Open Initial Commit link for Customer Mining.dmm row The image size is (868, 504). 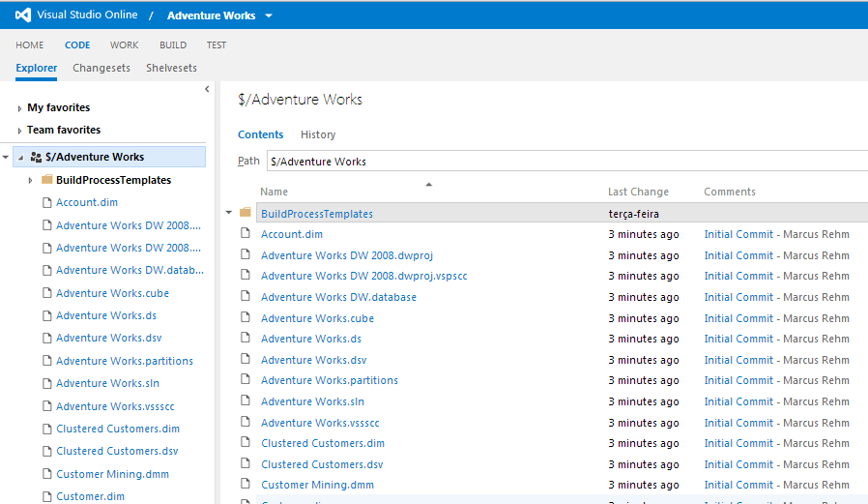(x=738, y=485)
